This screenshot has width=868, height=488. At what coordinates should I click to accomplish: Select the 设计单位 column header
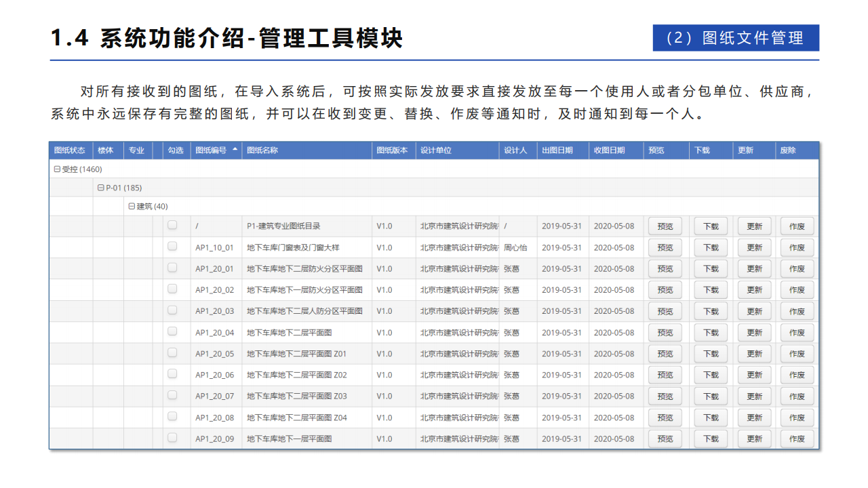coord(436,150)
